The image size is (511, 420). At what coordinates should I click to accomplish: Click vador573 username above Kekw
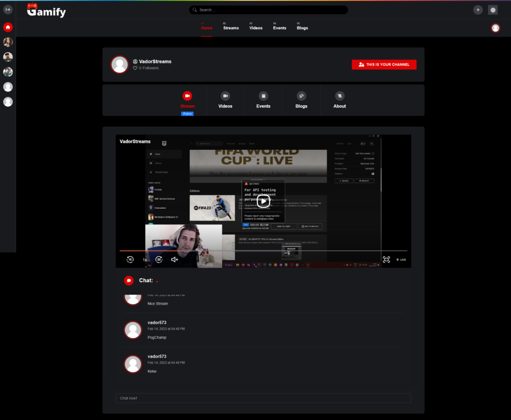[x=157, y=357]
